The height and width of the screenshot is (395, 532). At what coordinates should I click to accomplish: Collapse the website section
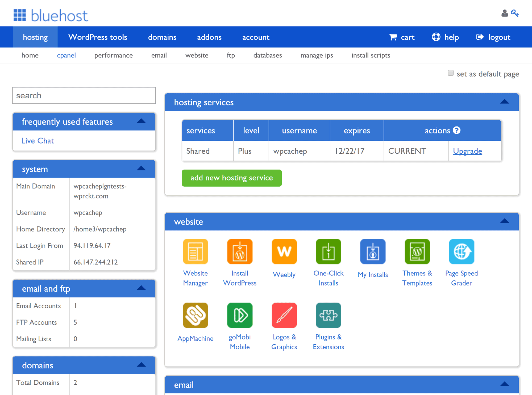505,221
